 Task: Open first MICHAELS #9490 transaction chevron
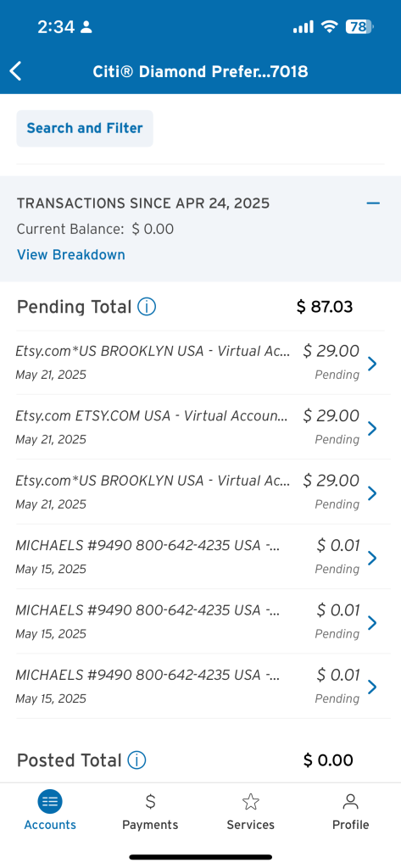(372, 558)
